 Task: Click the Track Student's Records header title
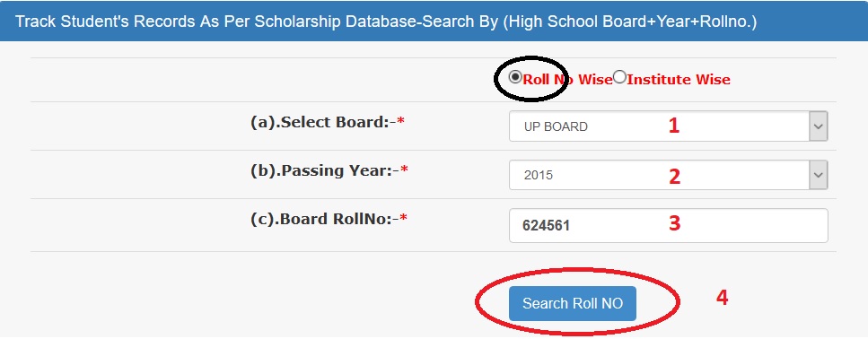tap(386, 22)
